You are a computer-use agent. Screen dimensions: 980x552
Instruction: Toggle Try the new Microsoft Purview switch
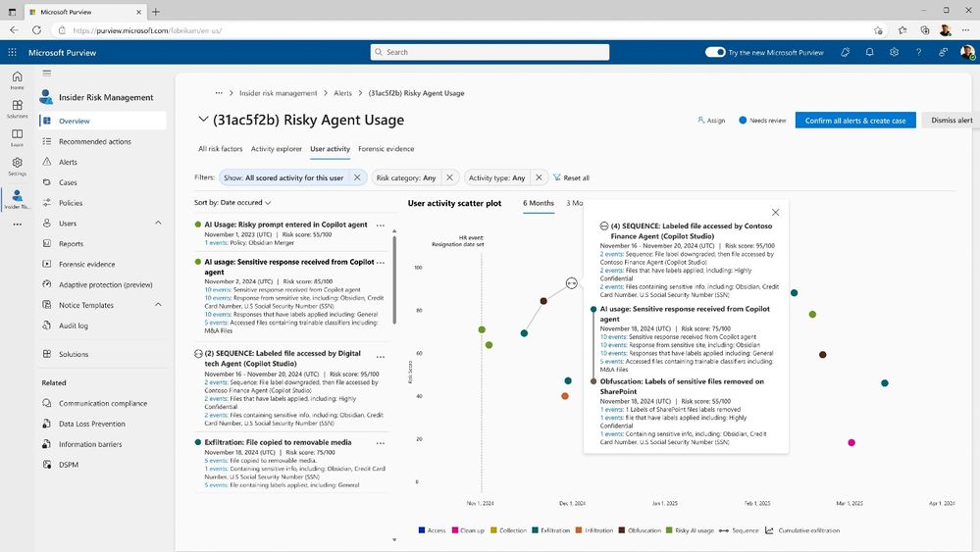coord(715,52)
